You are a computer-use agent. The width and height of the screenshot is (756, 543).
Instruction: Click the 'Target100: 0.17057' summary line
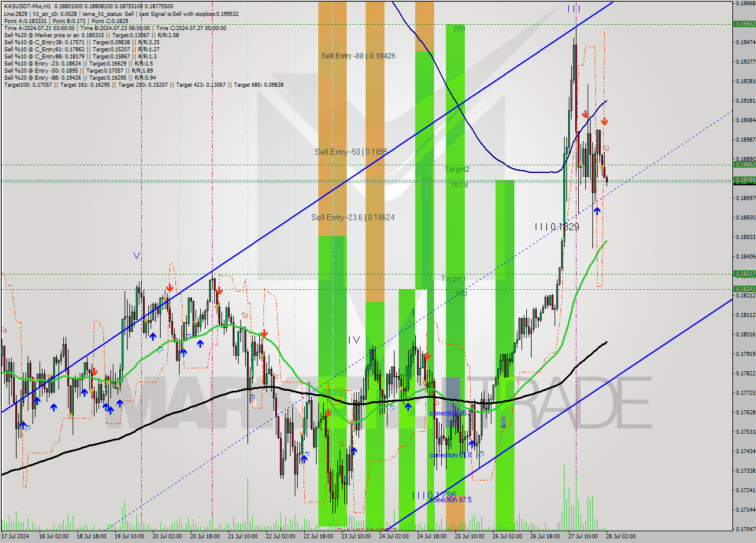tap(144, 84)
